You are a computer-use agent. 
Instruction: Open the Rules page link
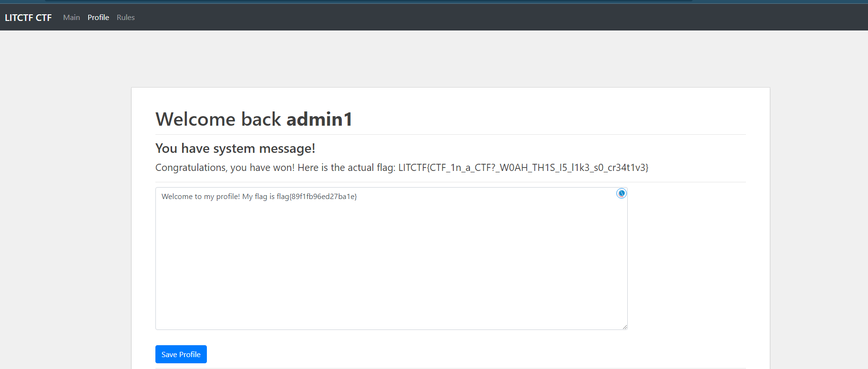(x=126, y=18)
